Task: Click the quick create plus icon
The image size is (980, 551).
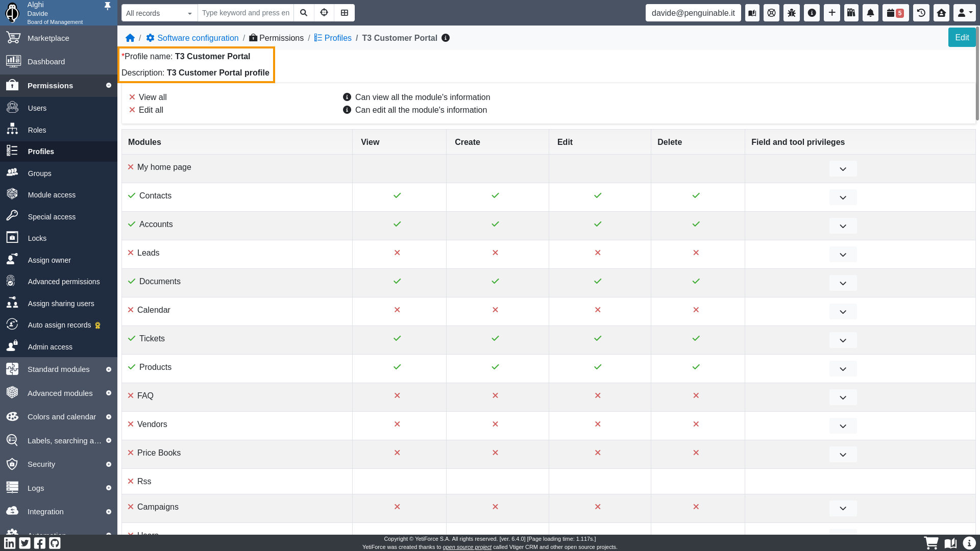Action: pyautogui.click(x=832, y=13)
